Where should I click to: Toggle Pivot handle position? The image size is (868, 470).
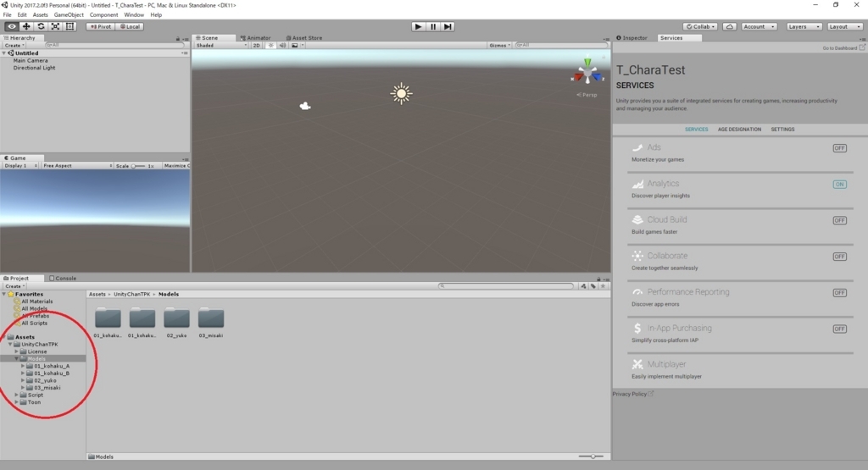coord(101,26)
